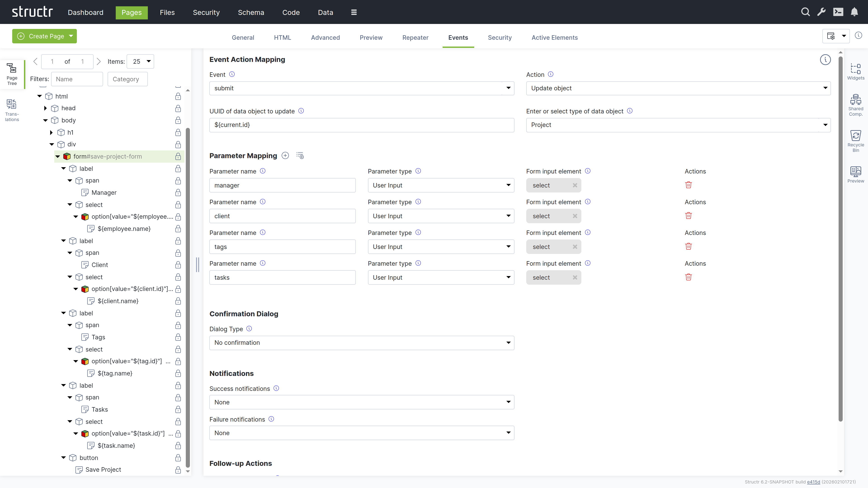The image size is (868, 488).
Task: Open the Schema menu
Action: coord(251,12)
